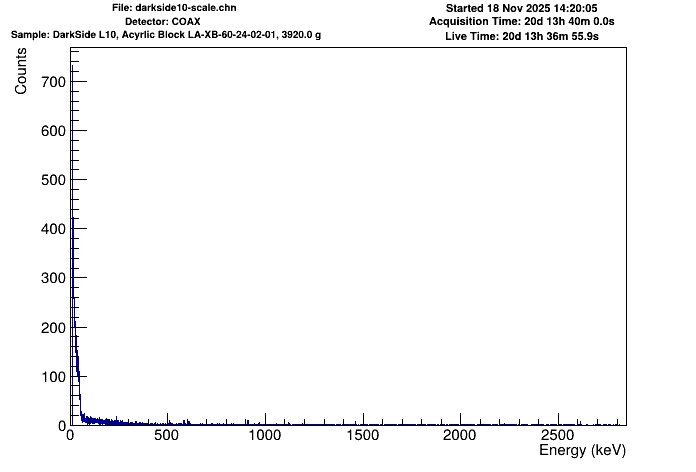Select the Detector: COAX label
Image resolution: width=696 pixels, height=472 pixels.
pos(170,21)
